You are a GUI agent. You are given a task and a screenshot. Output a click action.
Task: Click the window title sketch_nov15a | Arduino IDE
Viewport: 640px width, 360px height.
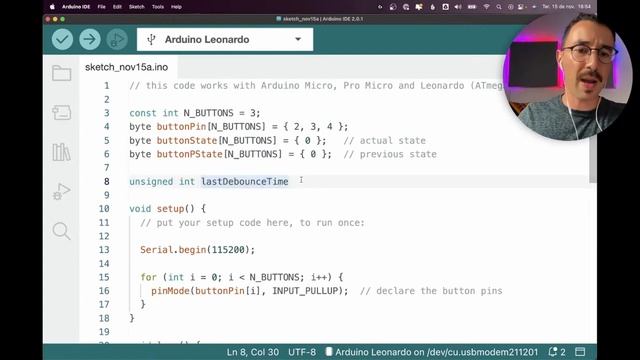pos(320,19)
